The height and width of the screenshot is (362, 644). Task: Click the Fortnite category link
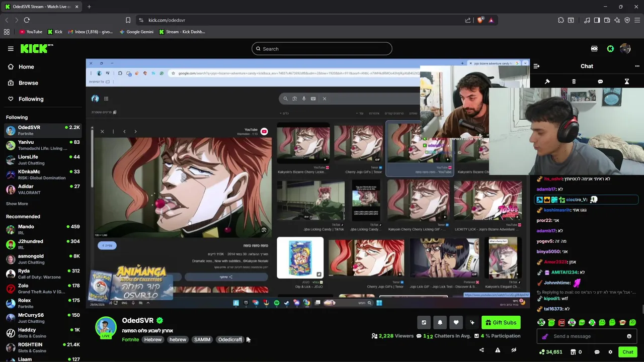(130, 339)
